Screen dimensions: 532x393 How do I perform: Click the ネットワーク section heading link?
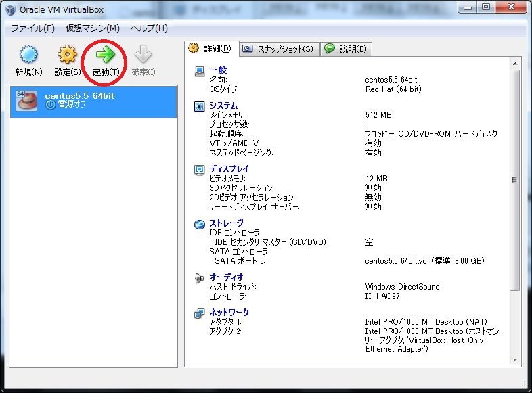(229, 312)
